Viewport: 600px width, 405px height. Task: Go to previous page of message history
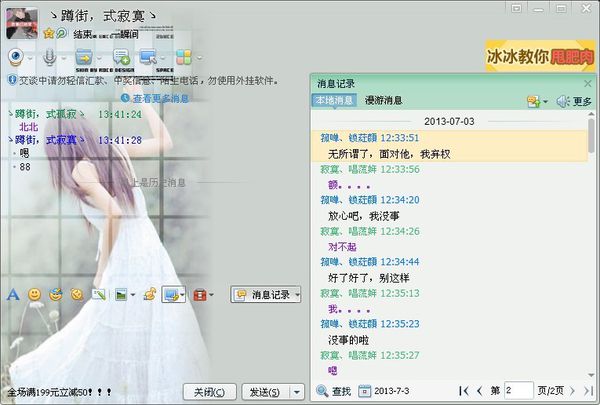[x=480, y=391]
